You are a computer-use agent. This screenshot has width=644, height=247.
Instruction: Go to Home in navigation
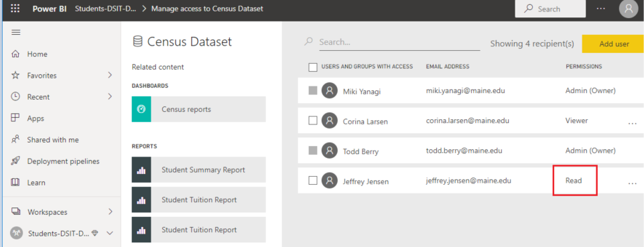coord(37,54)
